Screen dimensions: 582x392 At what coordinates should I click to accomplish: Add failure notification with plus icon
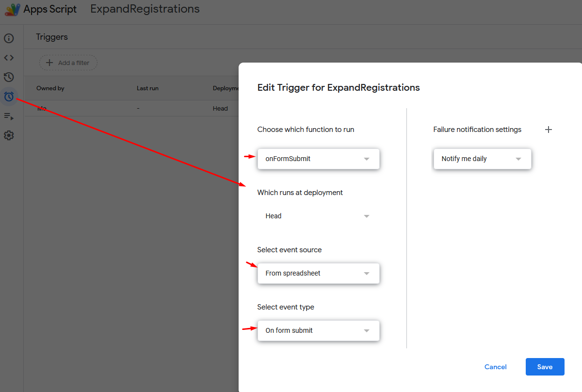point(549,130)
